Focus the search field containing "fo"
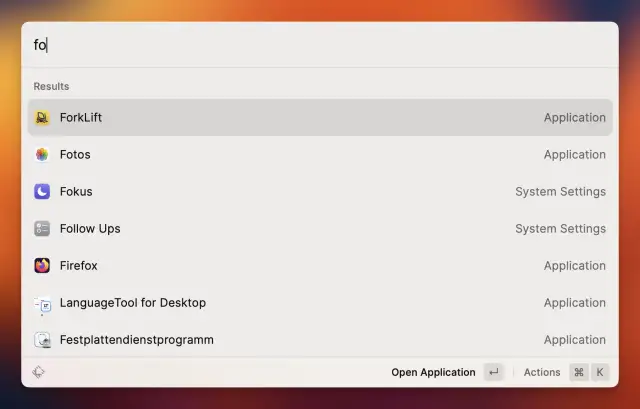 click(x=320, y=45)
